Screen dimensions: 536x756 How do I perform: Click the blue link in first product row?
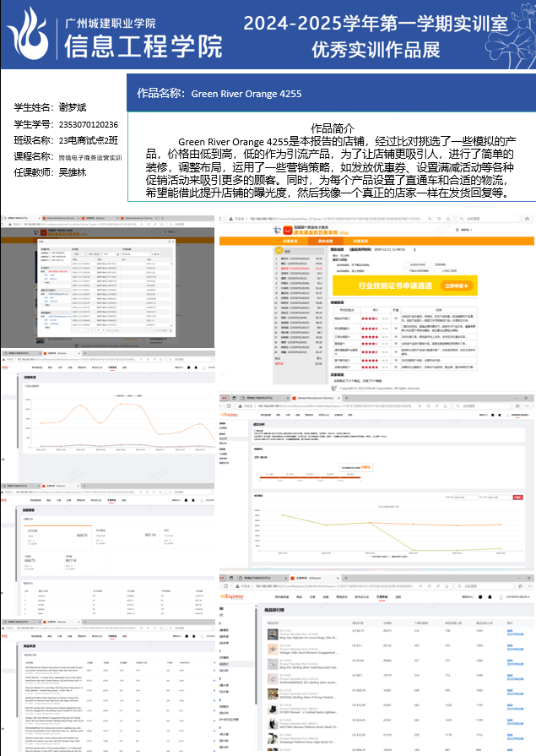click(511, 630)
